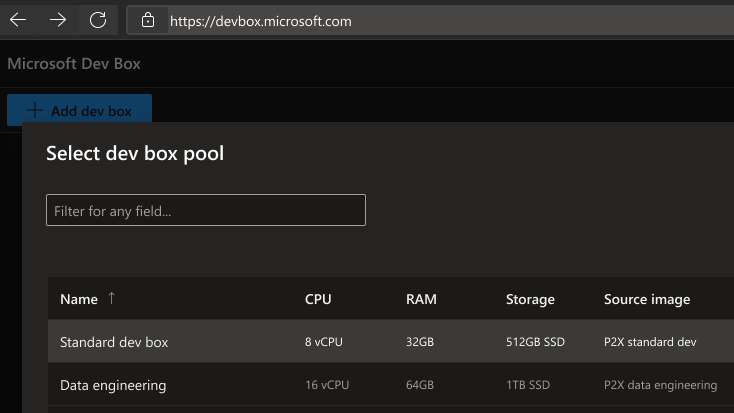The image size is (734, 413).
Task: Sort by the CPU column header
Action: pos(318,299)
